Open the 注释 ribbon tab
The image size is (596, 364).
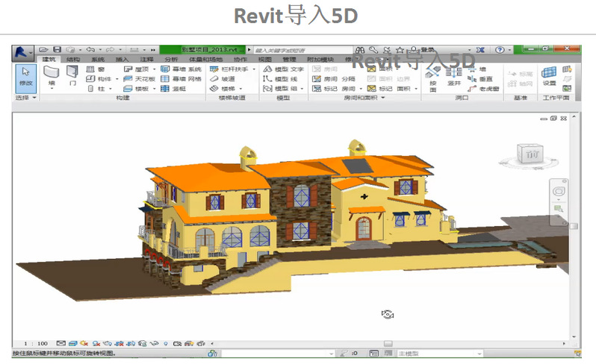[146, 59]
